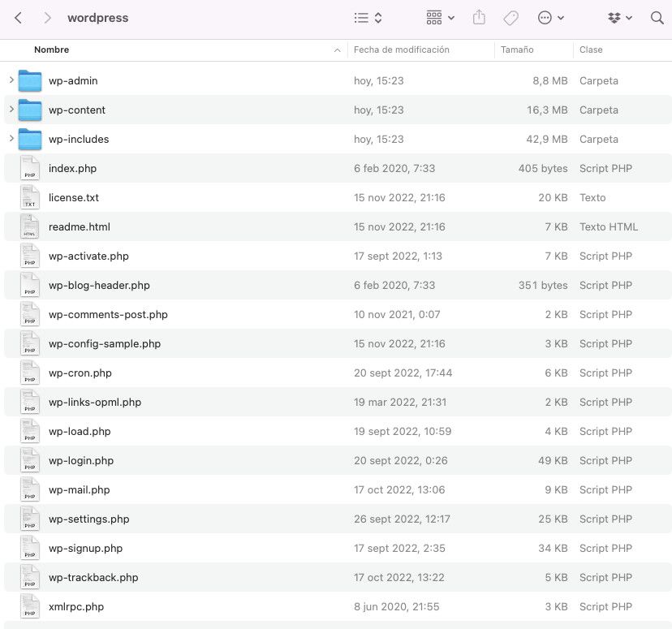Click the 42,9 MB size value
672x629 pixels.
(x=547, y=140)
